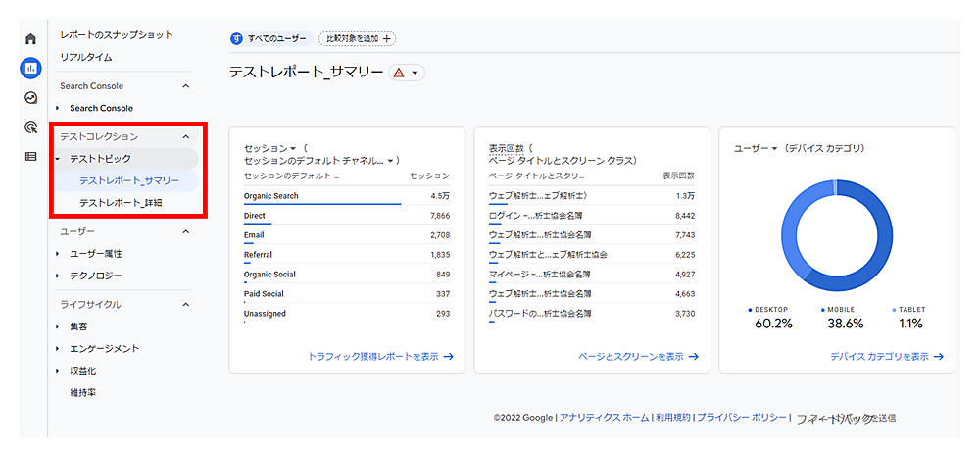Click トラフィック獲得レポートを表示 link
This screenshot has height=452, width=980.
coord(380,357)
